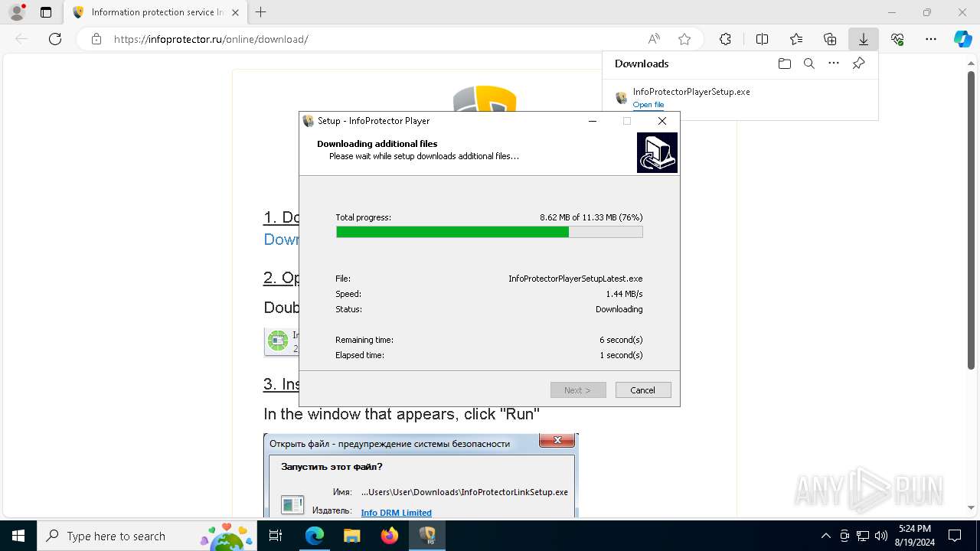
Task: Select InfoProtector setup taskbar item
Action: coord(426,536)
